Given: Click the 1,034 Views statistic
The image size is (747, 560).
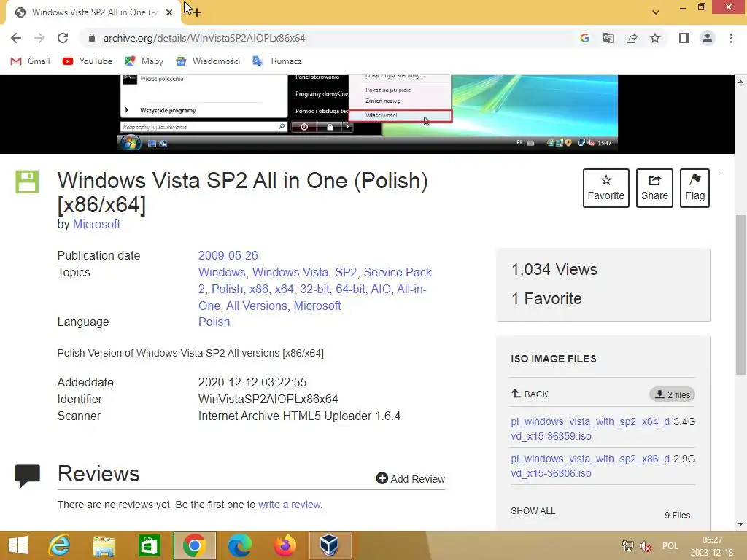Looking at the screenshot, I should pyautogui.click(x=554, y=270).
